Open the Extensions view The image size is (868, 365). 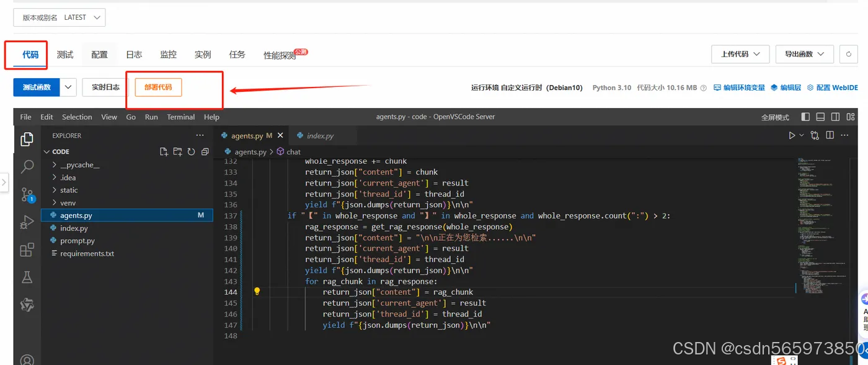click(27, 250)
